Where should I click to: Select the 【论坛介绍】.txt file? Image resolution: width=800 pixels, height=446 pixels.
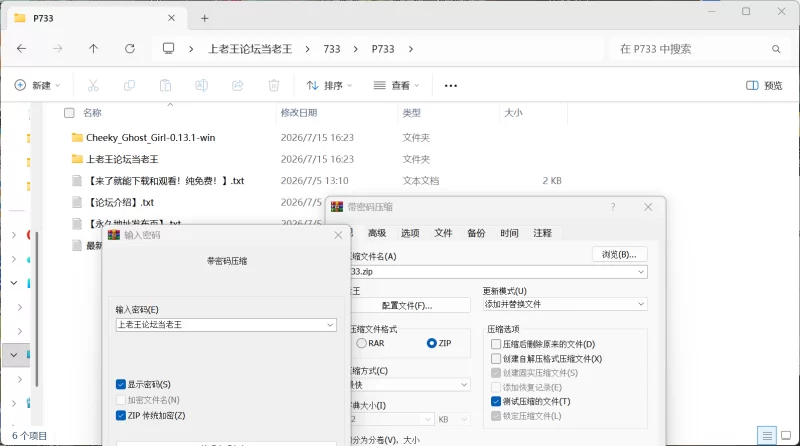[120, 203]
